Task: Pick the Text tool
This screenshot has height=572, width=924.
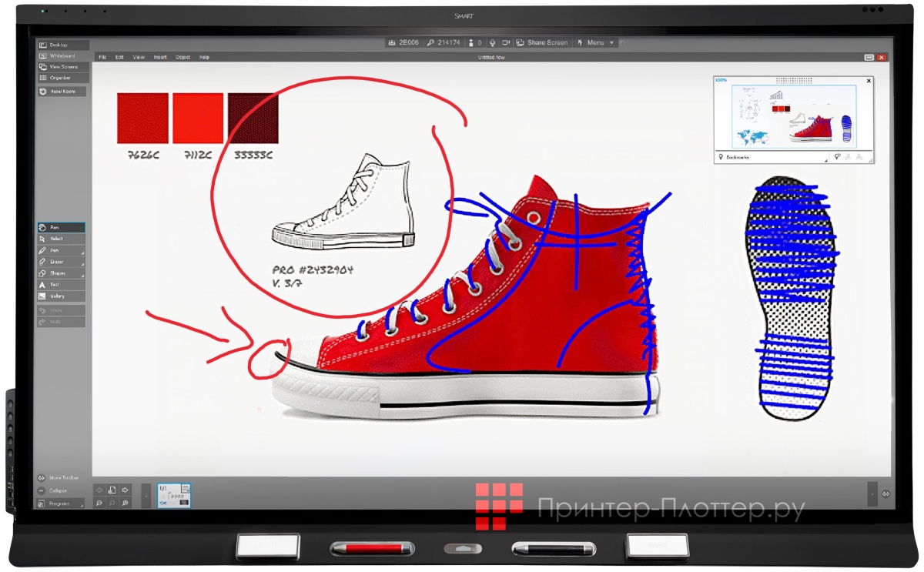Action: (x=61, y=285)
